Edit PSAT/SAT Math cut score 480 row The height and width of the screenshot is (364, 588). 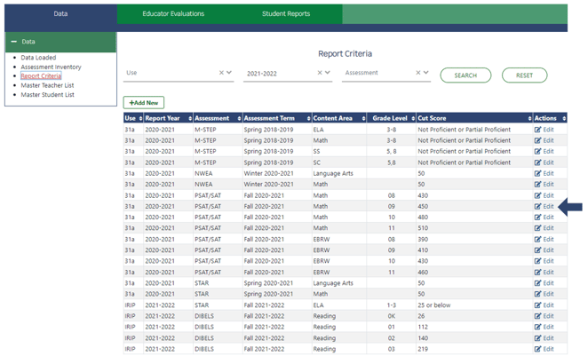click(544, 218)
